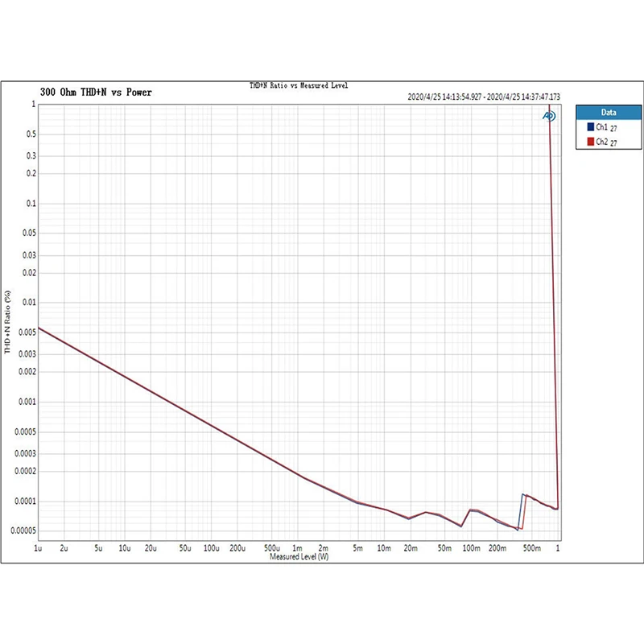This screenshot has width=644, height=644.
Task: Click the 0.001 y-axis tick label
Action: coord(27,402)
